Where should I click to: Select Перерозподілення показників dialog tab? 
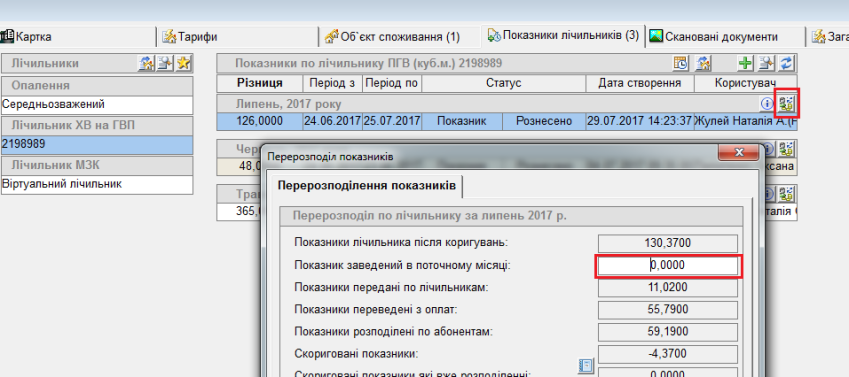point(367,186)
